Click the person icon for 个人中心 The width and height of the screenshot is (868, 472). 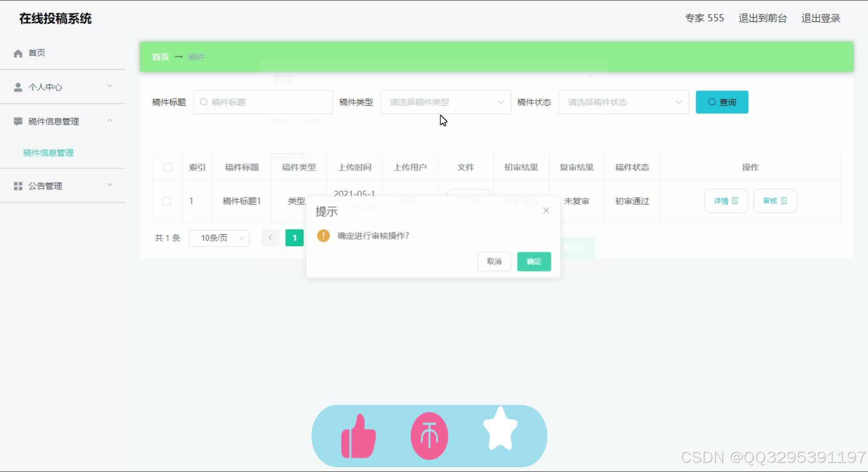pos(18,87)
